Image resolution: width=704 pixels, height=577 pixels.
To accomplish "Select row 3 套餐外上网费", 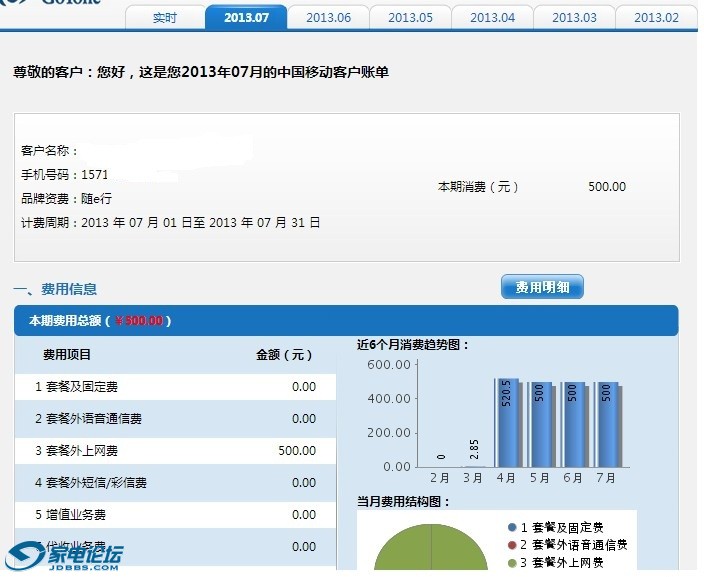I will (175, 451).
